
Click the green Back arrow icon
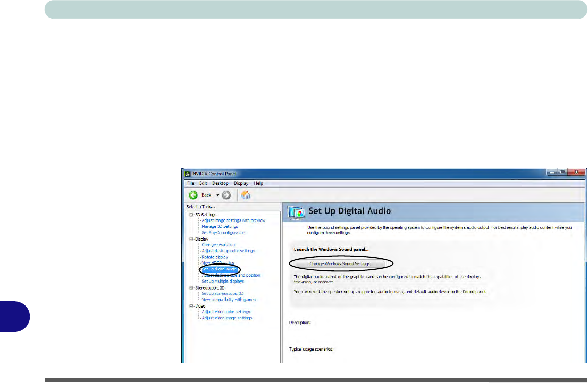click(x=193, y=195)
